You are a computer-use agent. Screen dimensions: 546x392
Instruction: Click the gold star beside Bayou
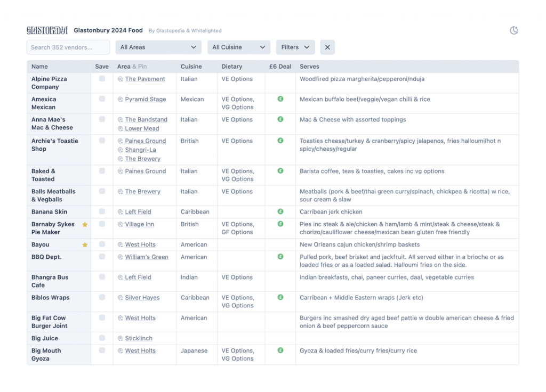point(85,244)
